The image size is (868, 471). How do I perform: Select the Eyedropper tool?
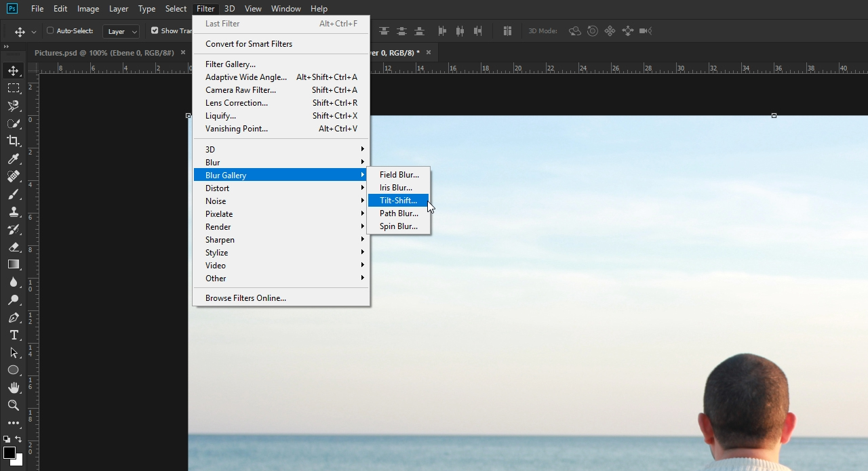tap(14, 159)
